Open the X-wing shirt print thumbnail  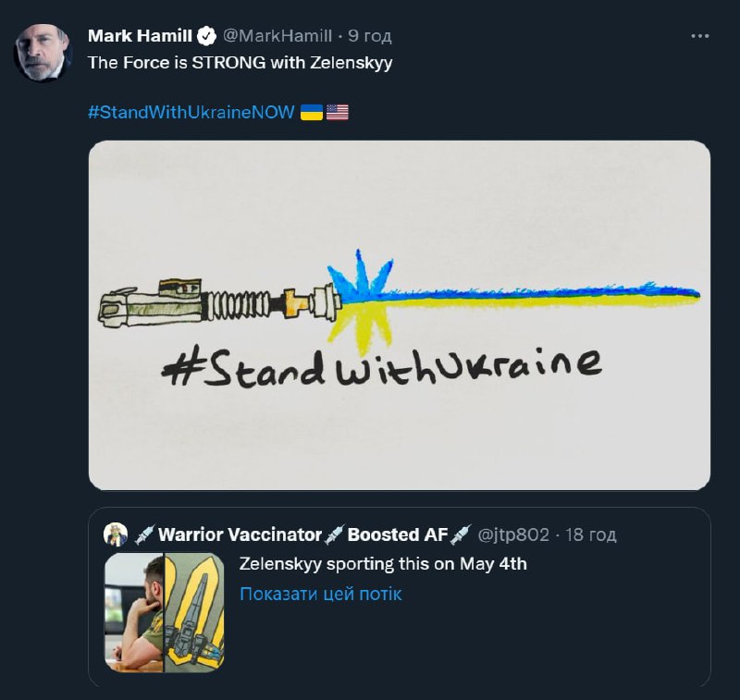point(194,613)
